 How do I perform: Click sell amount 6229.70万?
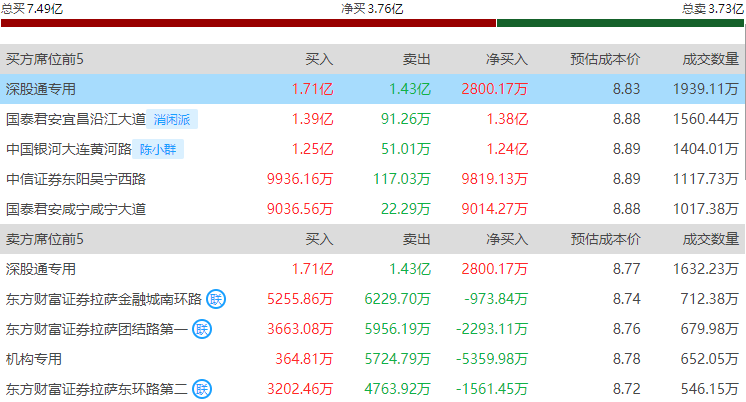(398, 299)
